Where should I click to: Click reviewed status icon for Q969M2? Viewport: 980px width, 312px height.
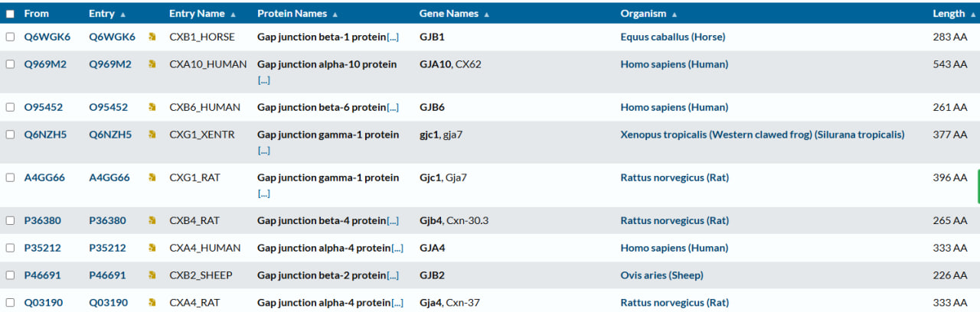[x=152, y=64]
